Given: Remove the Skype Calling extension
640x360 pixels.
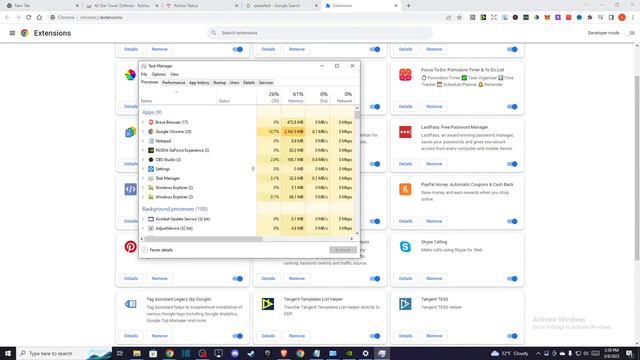Looking at the screenshot, I should 434,279.
